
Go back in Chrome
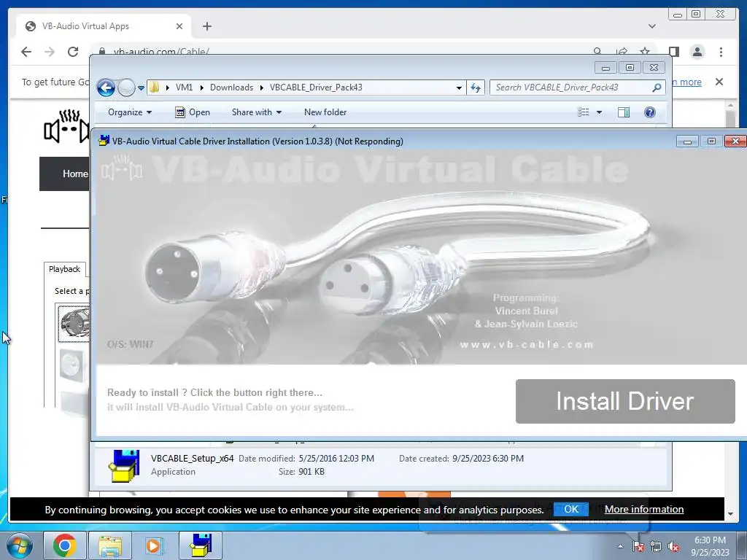point(26,52)
